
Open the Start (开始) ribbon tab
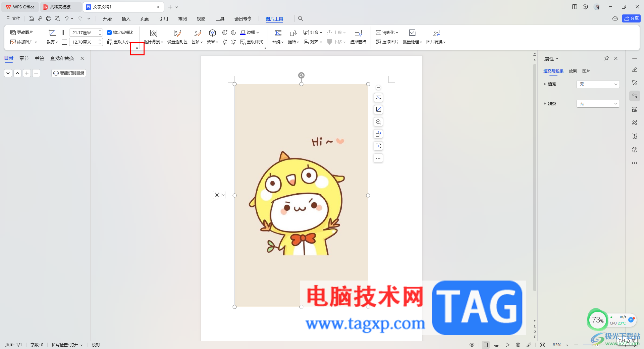[107, 18]
